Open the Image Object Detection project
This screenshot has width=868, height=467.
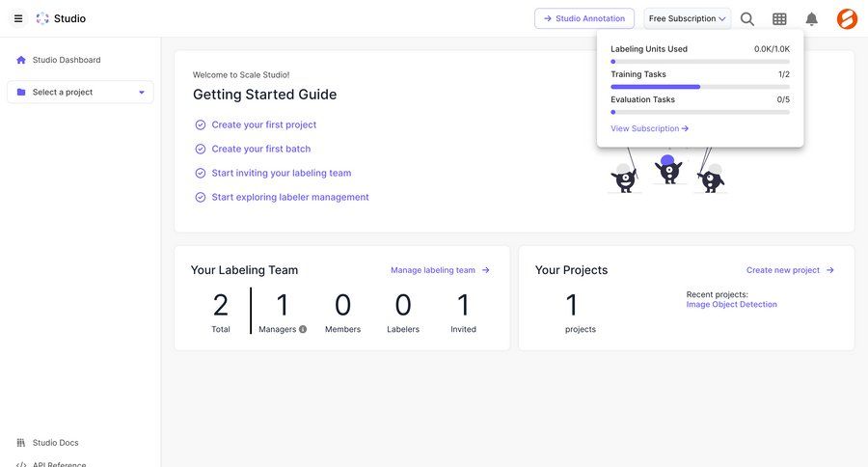[x=731, y=304]
